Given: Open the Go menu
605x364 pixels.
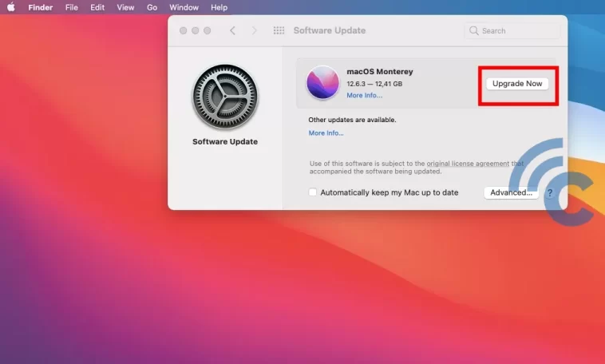Looking at the screenshot, I should tap(152, 7).
